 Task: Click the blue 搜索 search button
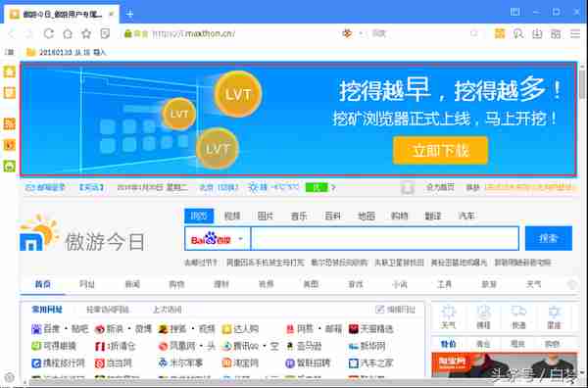tap(549, 238)
